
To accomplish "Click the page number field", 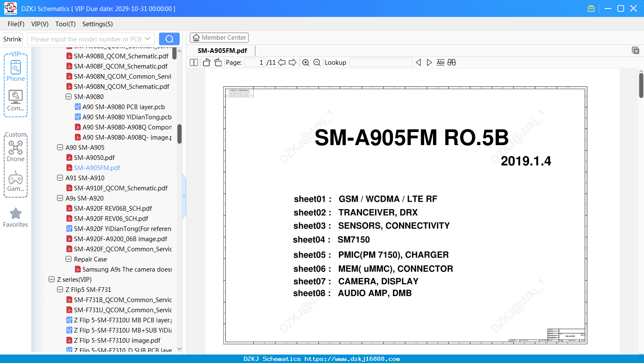I will coord(255,63).
